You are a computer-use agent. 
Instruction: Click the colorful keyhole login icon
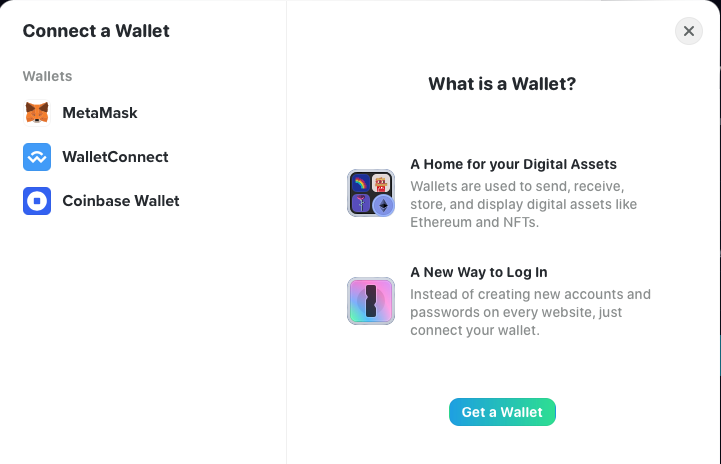click(x=371, y=301)
